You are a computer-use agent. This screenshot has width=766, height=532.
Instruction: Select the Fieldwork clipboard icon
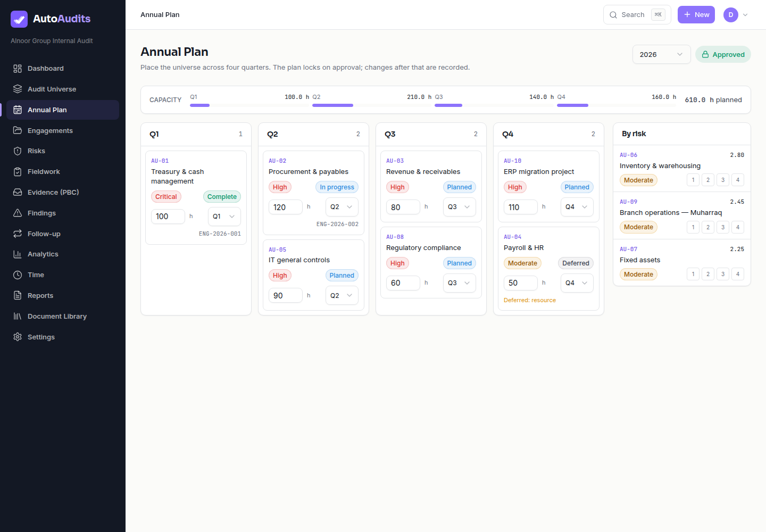(18, 172)
